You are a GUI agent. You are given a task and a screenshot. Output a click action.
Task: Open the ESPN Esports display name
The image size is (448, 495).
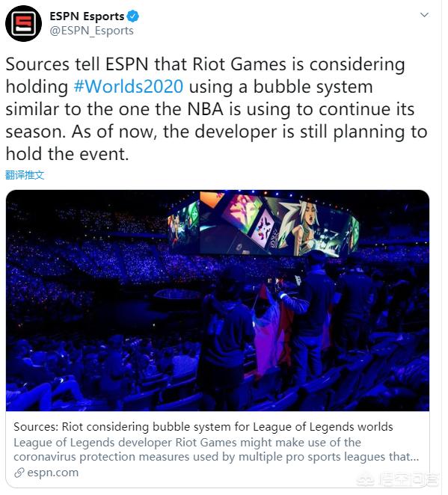(87, 16)
